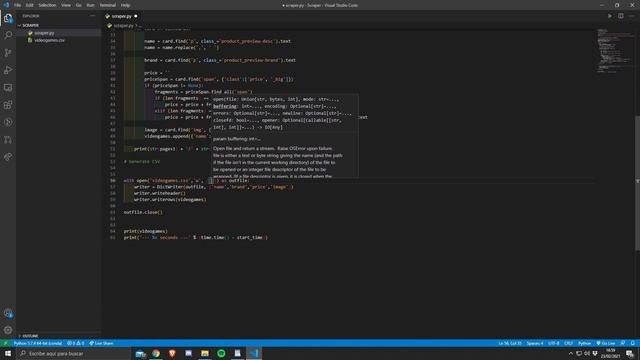Click the Live Share status bar button
This screenshot has height=360, width=640.
pyautogui.click(x=101, y=343)
